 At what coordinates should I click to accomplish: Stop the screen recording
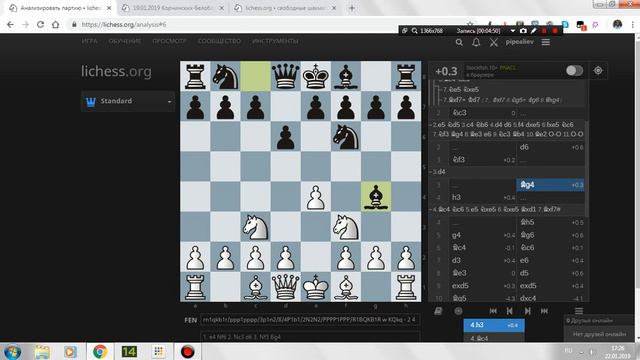[x=555, y=31]
